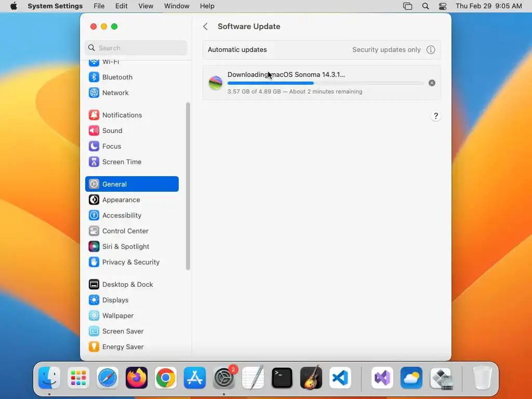The height and width of the screenshot is (399, 532).
Task: Open Launchpad from the Dock
Action: [78, 378]
